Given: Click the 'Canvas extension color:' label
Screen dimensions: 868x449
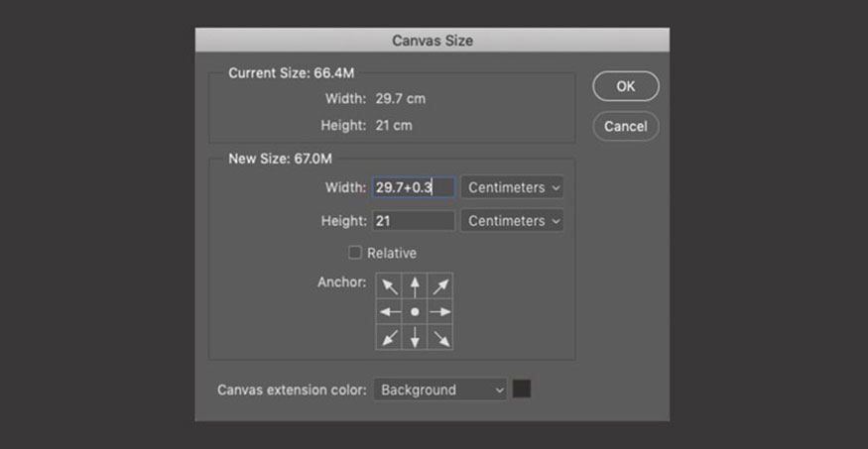Looking at the screenshot, I should tap(292, 390).
